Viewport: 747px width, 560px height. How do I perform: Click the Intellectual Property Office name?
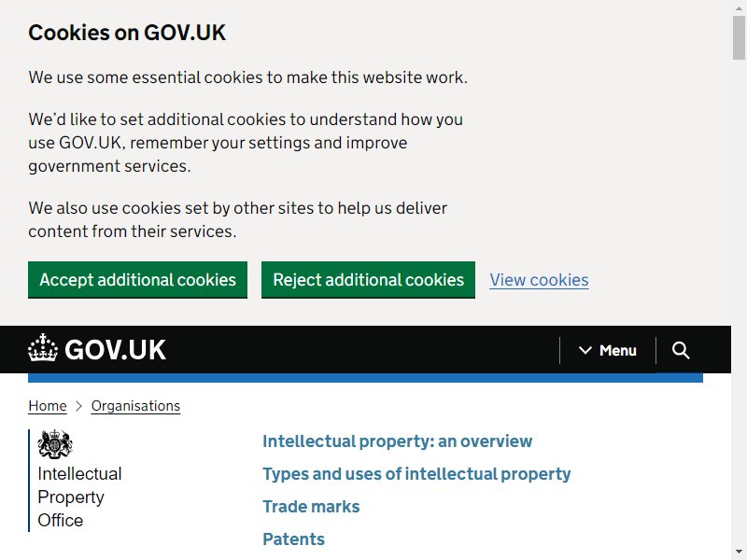tap(79, 497)
